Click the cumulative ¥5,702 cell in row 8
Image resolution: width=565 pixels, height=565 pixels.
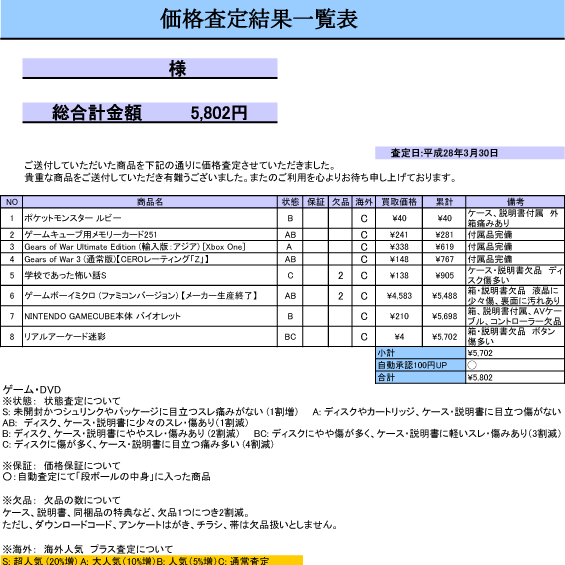(444, 337)
